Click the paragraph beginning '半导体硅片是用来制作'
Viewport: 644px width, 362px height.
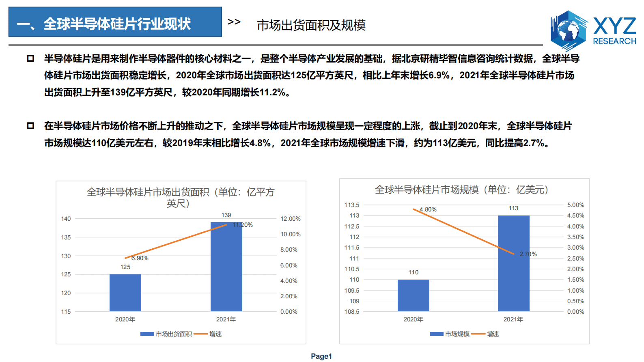tap(312, 75)
